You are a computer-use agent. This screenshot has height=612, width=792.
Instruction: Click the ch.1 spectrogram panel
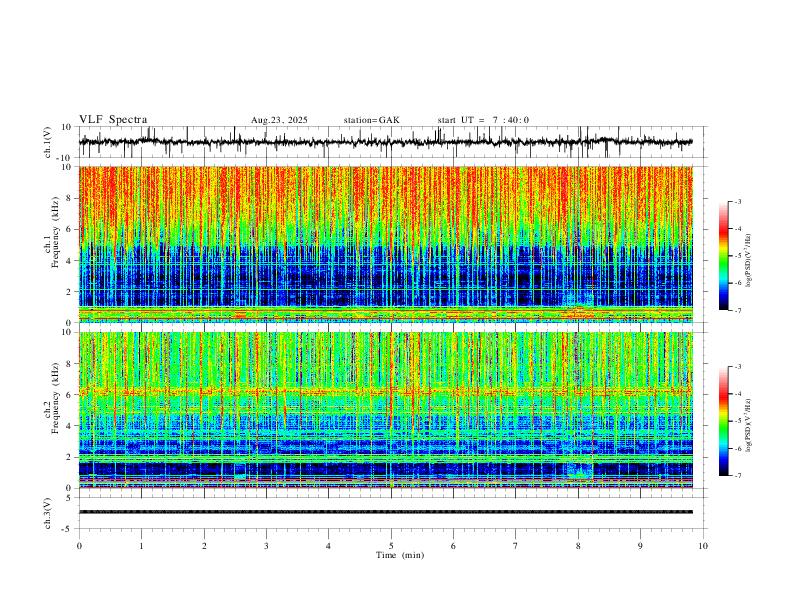(386, 244)
